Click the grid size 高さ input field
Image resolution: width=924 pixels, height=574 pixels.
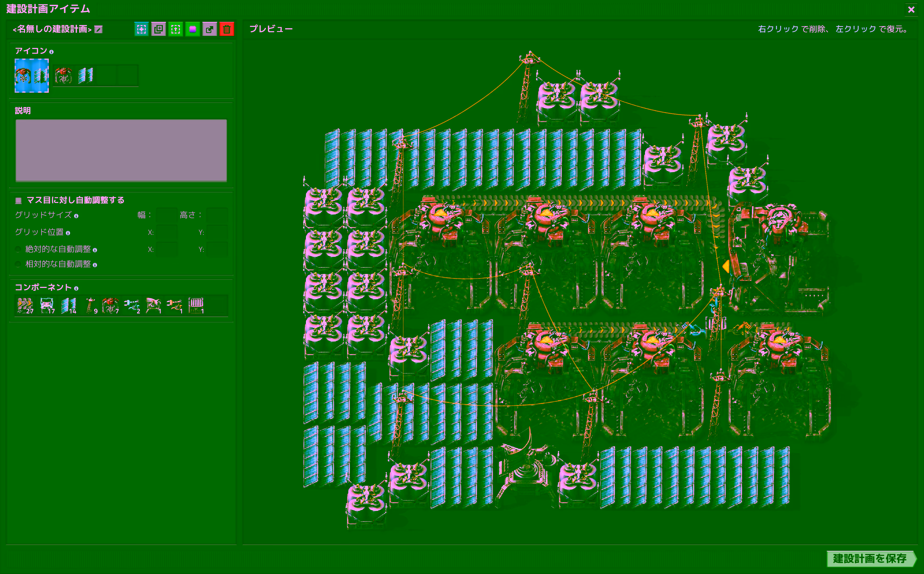point(217,215)
